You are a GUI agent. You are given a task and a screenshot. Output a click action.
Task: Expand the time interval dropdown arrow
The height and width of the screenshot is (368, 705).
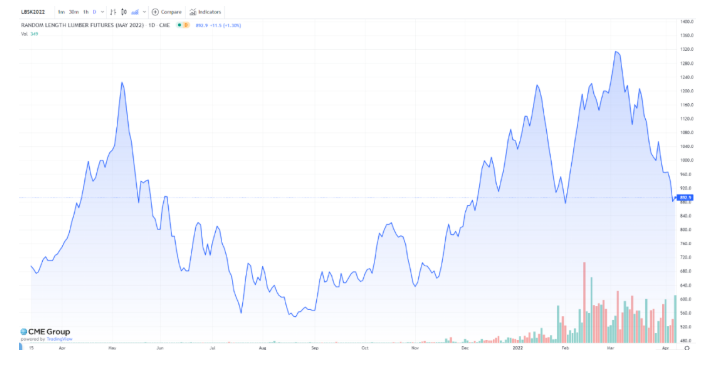coord(103,12)
